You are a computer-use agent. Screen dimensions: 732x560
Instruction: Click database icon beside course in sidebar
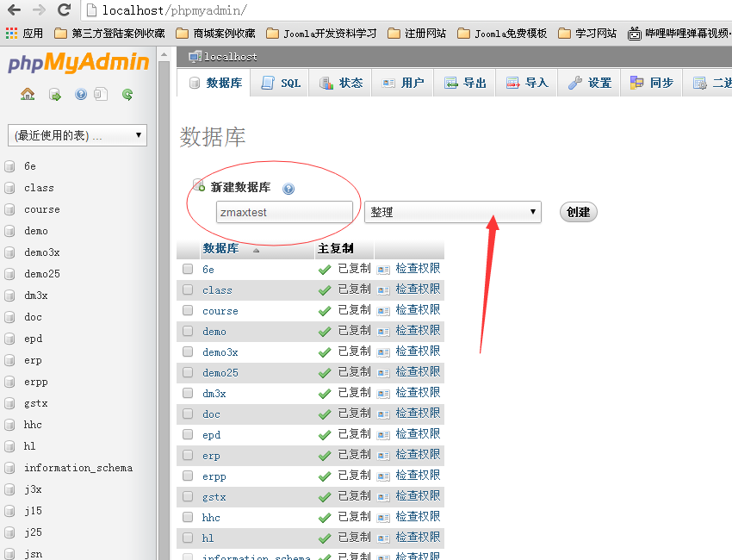9,209
